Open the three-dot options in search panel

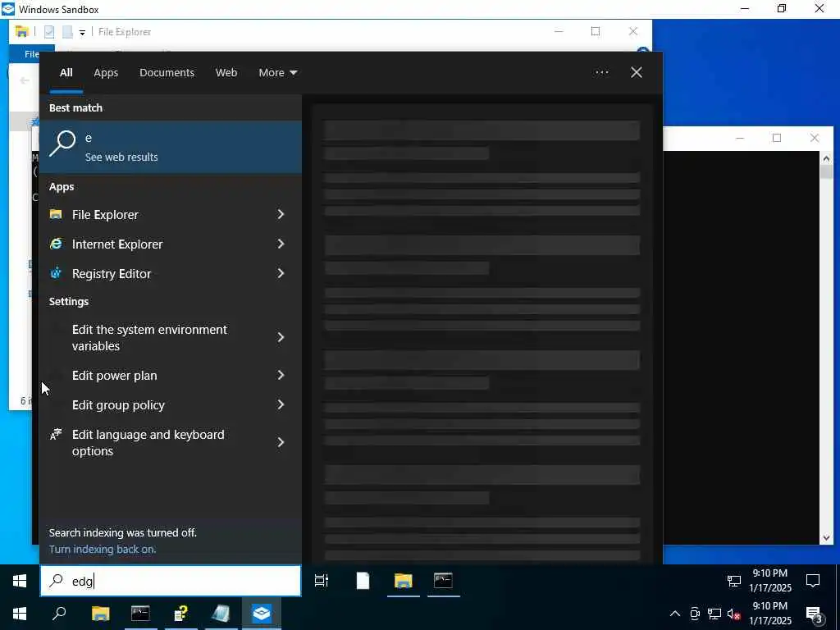click(601, 72)
